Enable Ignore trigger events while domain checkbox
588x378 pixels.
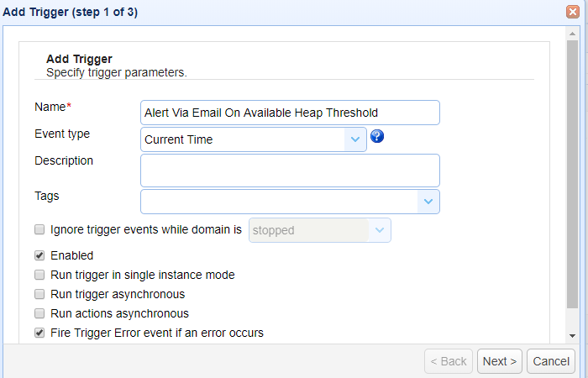pos(39,229)
